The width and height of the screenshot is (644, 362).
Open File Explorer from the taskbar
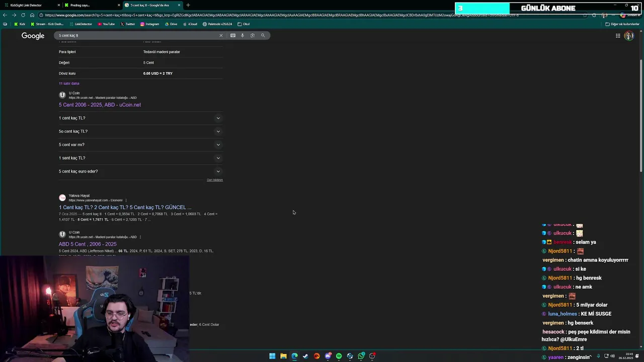coord(283,356)
